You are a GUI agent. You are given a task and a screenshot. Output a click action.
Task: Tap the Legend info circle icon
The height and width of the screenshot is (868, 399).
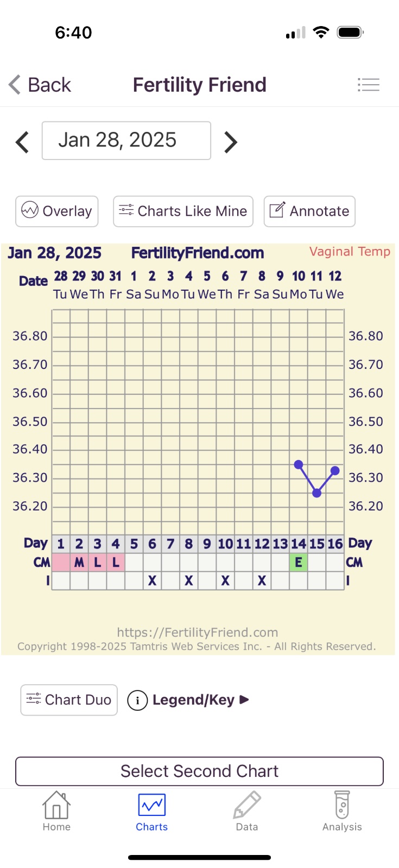click(x=137, y=700)
